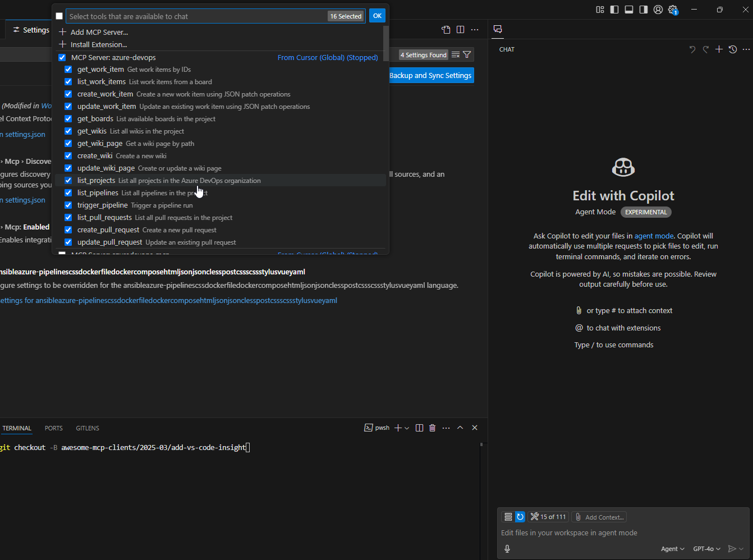The image size is (753, 560).
Task: Kill terminal with trash icon
Action: [x=433, y=428]
